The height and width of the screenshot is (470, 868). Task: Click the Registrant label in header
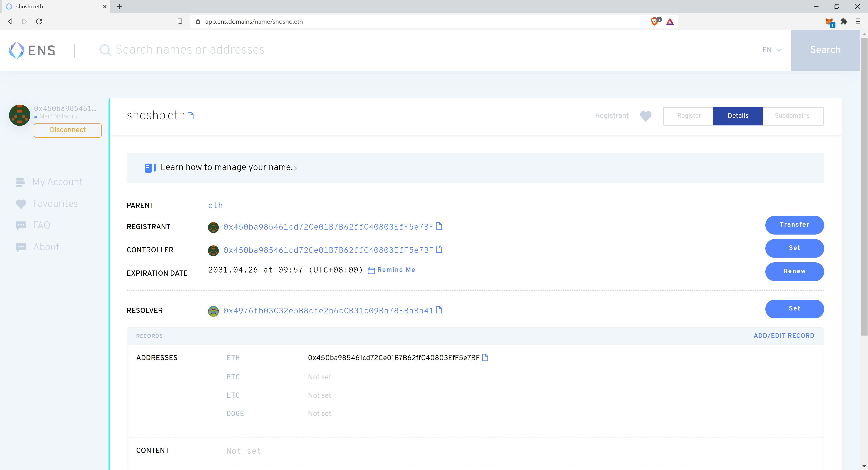point(612,115)
